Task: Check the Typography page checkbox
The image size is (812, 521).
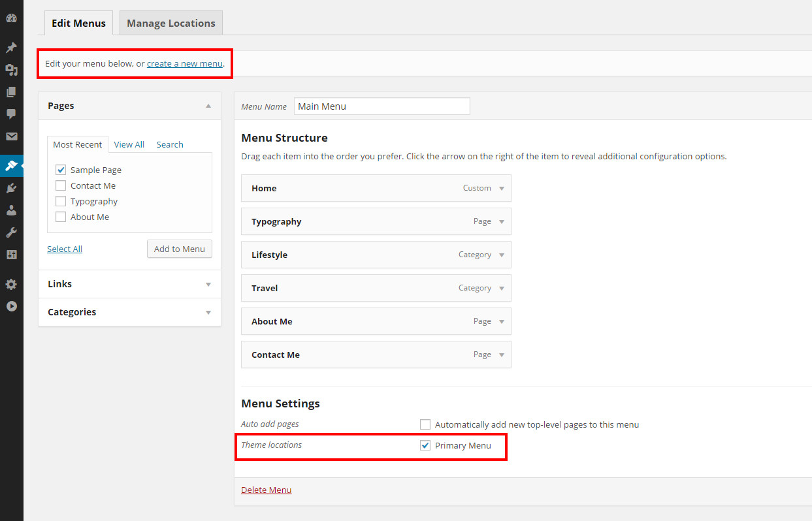Action: coord(61,201)
